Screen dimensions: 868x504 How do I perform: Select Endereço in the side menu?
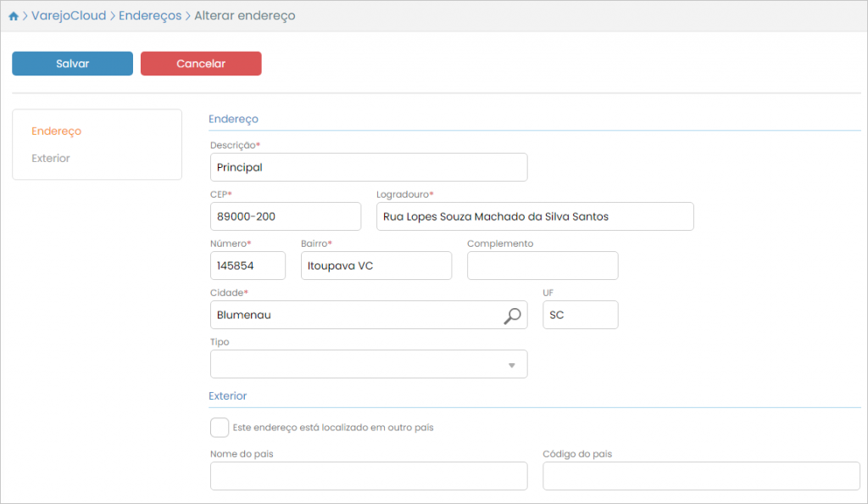pos(56,132)
